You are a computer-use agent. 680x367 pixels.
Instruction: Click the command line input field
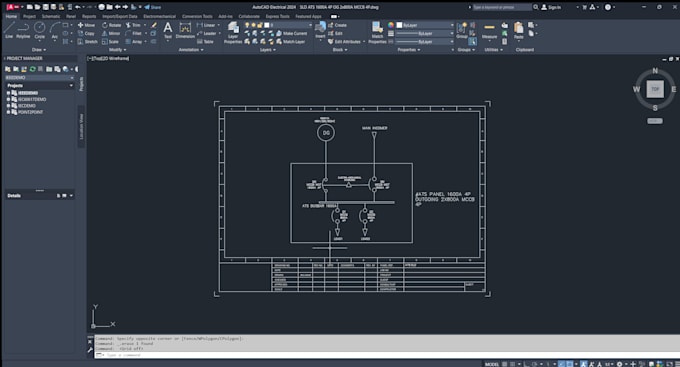coord(386,355)
